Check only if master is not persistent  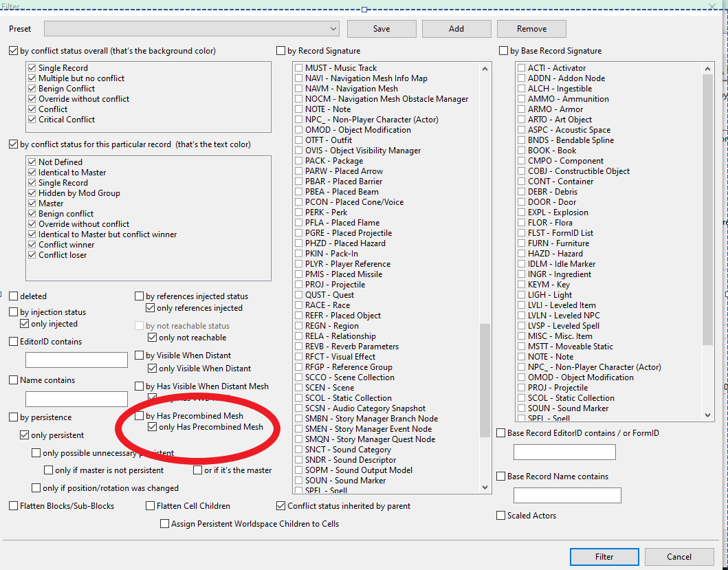[48, 470]
